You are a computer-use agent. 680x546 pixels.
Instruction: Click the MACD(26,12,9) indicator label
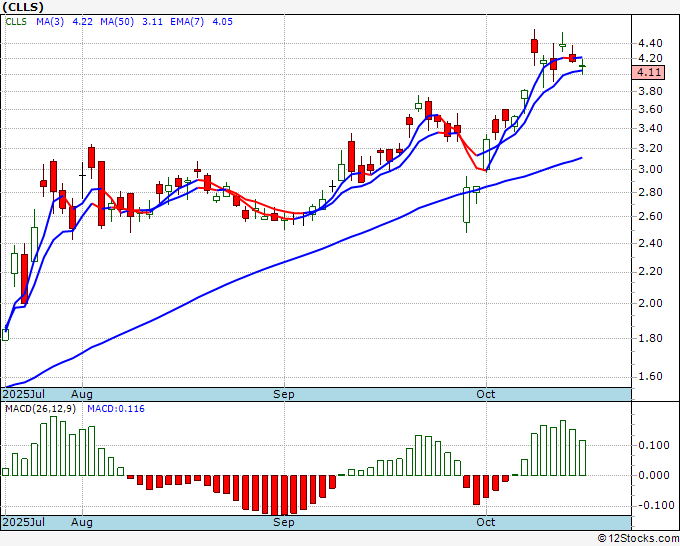click(x=40, y=409)
